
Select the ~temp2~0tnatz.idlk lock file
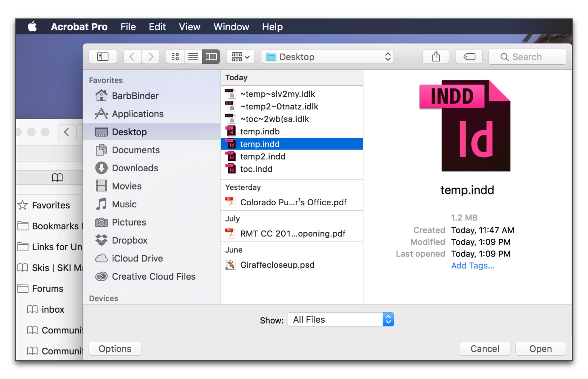(x=292, y=106)
